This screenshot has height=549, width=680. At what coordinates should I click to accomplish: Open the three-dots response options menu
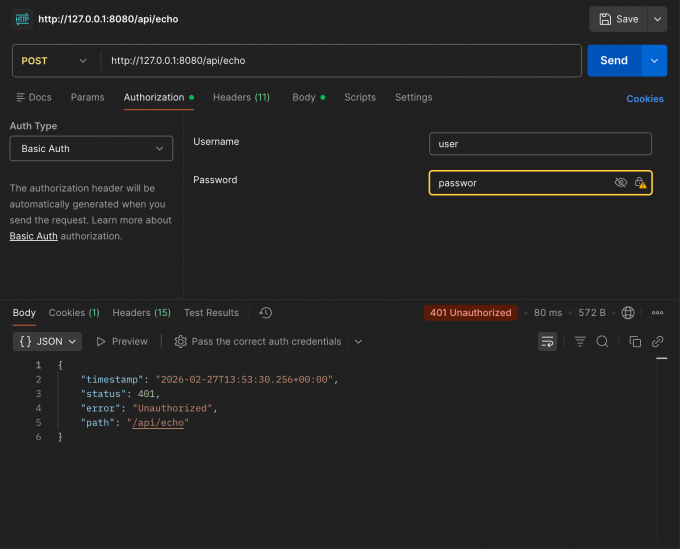tap(657, 313)
